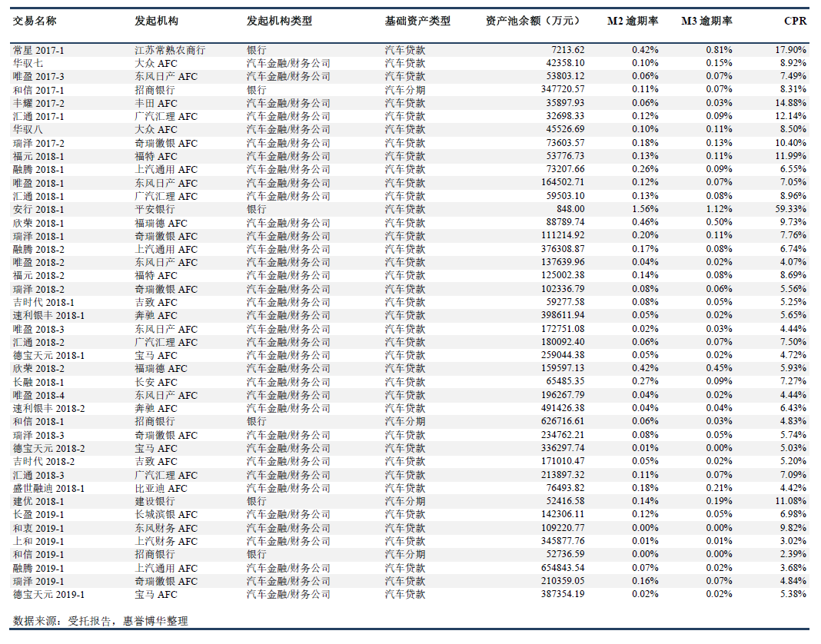Image resolution: width=821 pixels, height=644 pixels.
Task: Select the M2 逾期率 column header
Action: (x=633, y=21)
